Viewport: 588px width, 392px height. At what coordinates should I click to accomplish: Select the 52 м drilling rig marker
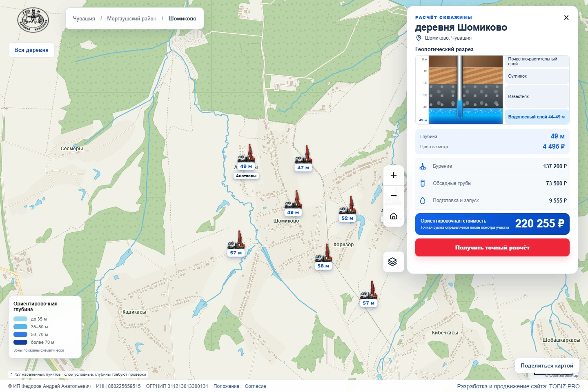point(348,209)
